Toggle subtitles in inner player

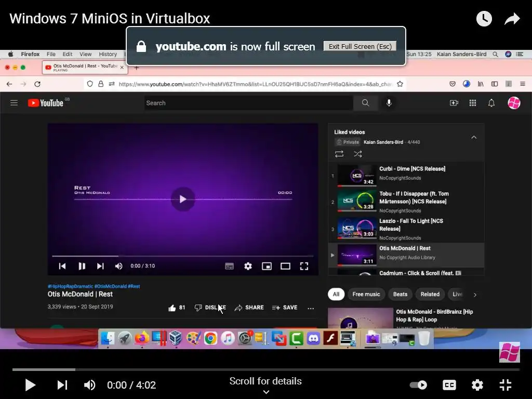coord(229,267)
